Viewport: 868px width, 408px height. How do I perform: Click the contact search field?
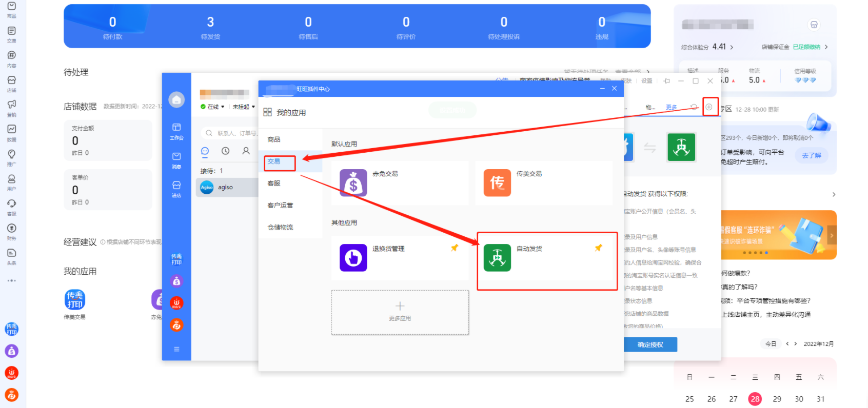[x=231, y=133]
